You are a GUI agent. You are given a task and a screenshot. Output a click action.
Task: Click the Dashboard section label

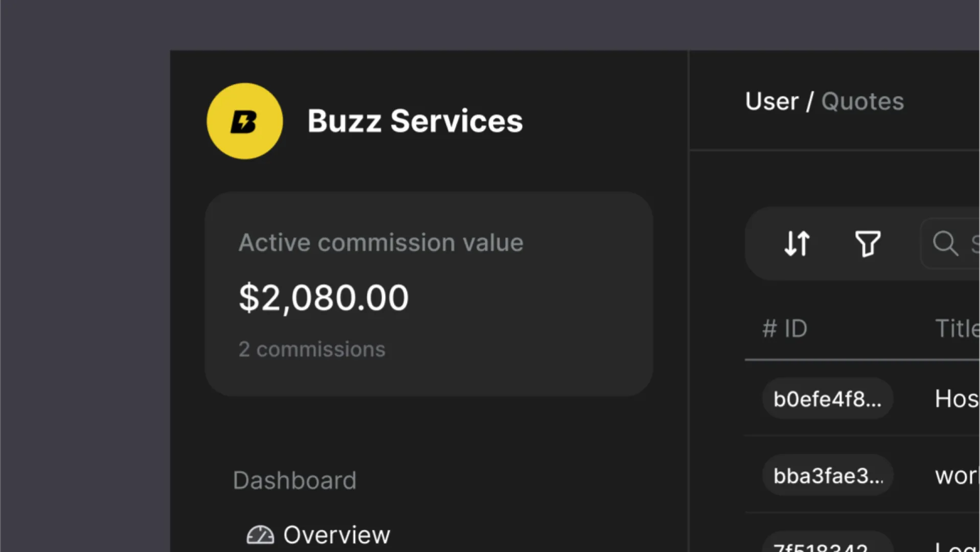[294, 480]
